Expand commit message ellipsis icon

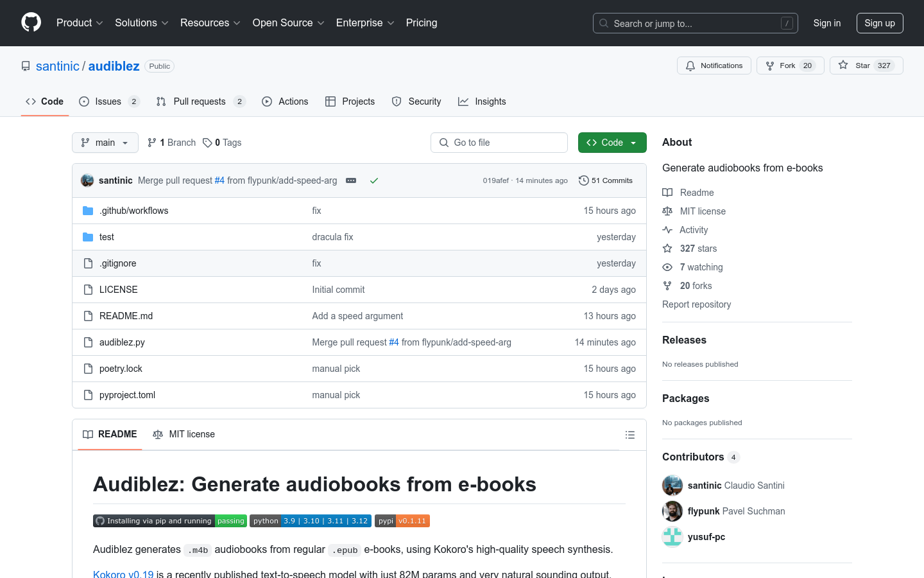pyautogui.click(x=351, y=180)
